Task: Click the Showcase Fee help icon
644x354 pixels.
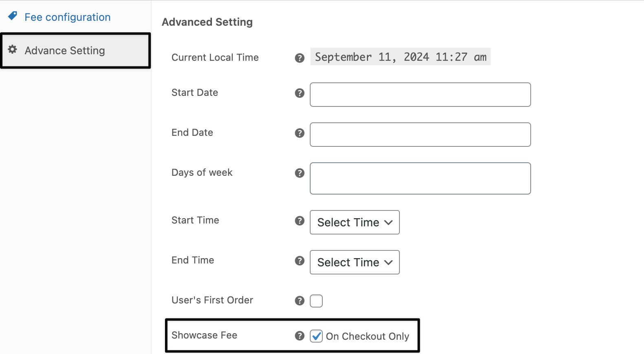Action: pyautogui.click(x=299, y=336)
